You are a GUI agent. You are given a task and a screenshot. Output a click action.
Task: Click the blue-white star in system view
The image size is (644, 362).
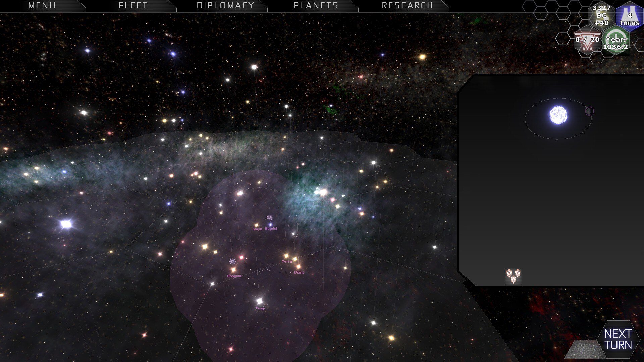[x=558, y=115]
